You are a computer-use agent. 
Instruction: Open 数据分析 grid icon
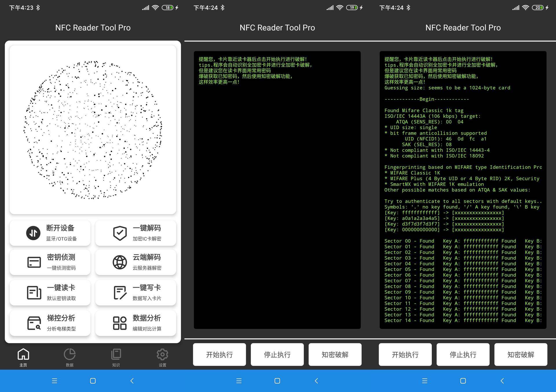pyautogui.click(x=120, y=323)
